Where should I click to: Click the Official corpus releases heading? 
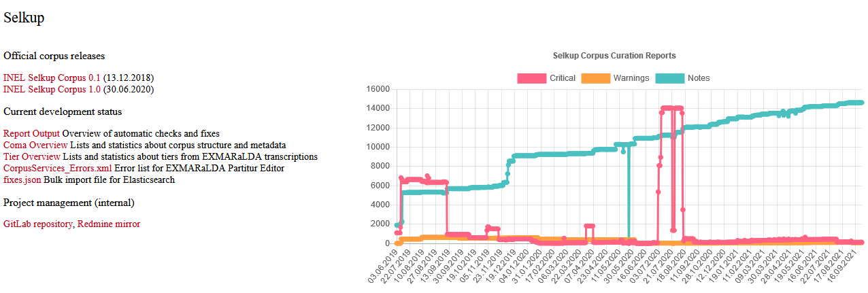pyautogui.click(x=54, y=56)
